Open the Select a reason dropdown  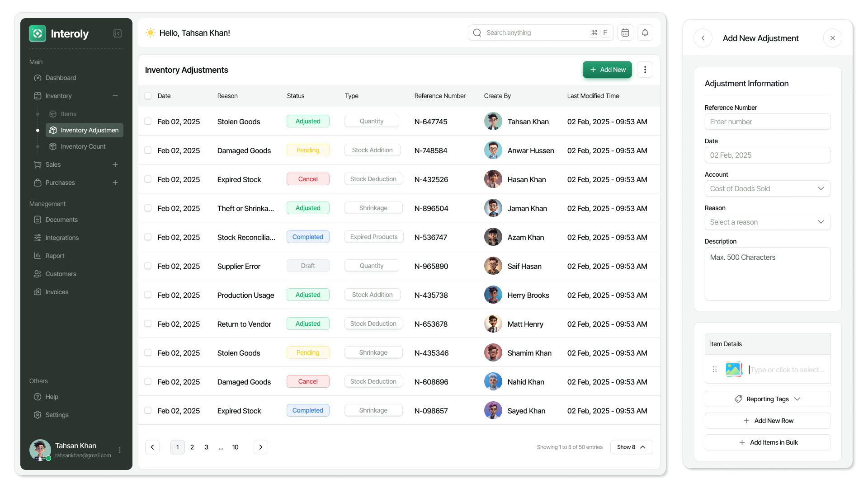[767, 222]
